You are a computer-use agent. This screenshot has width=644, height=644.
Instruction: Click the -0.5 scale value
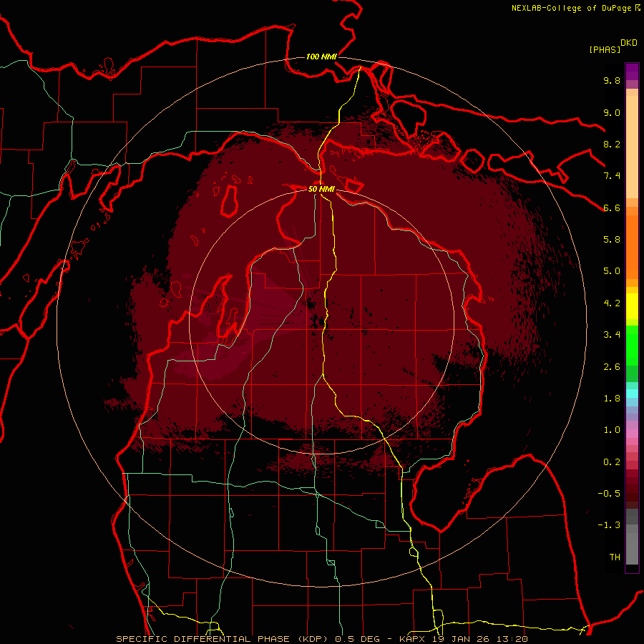(x=609, y=494)
